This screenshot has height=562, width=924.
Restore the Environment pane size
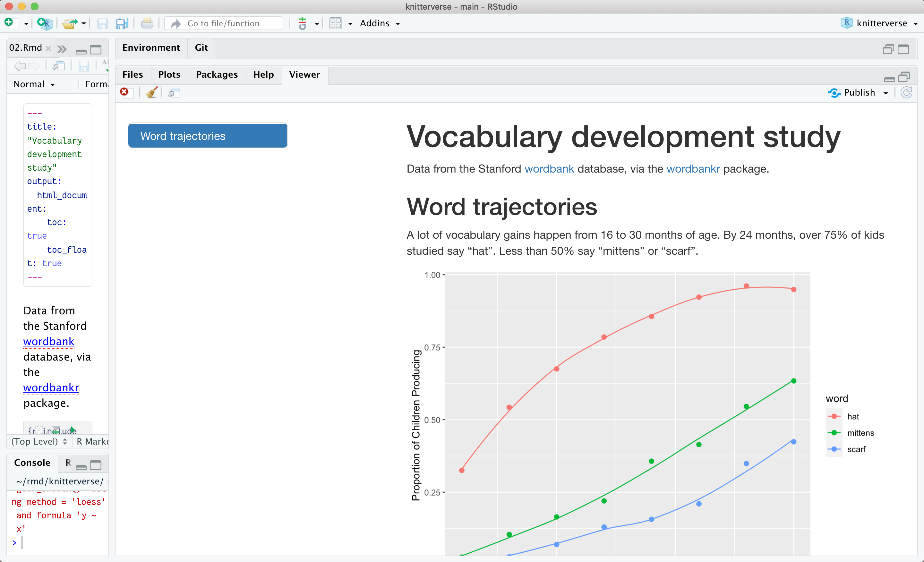click(888, 49)
